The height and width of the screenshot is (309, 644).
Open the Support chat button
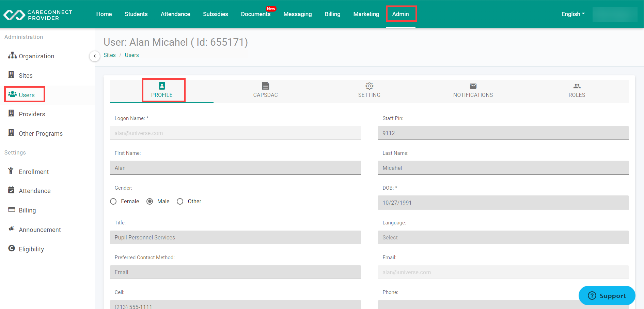[607, 295]
